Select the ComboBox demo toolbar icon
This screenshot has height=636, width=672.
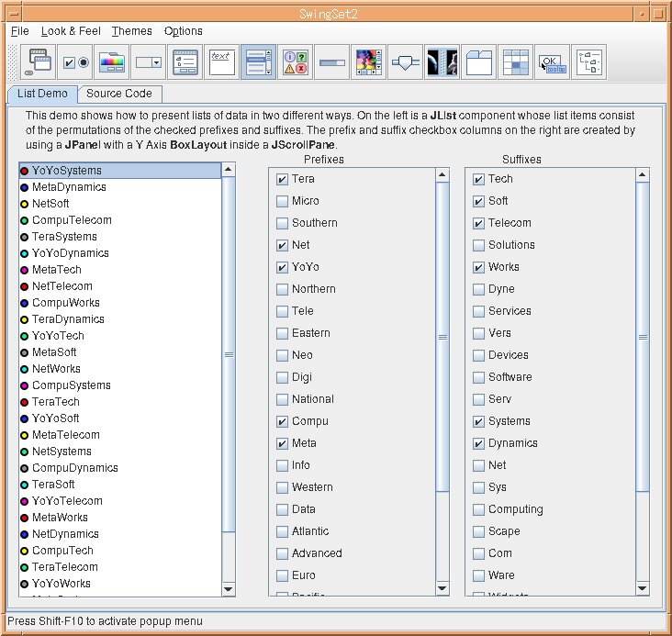click(148, 62)
